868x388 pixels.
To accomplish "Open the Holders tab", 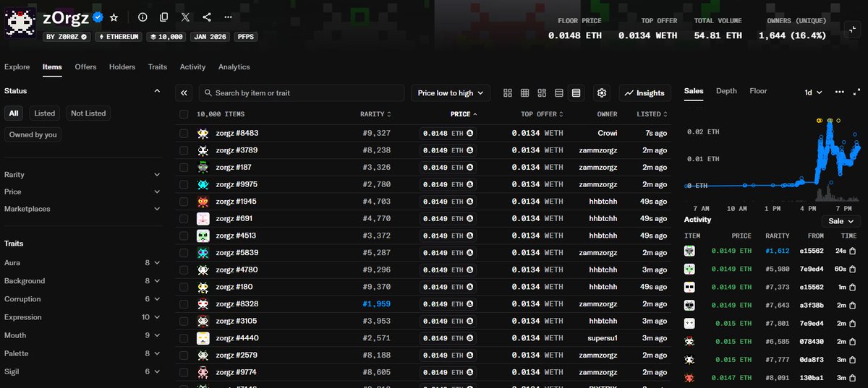I will (122, 67).
